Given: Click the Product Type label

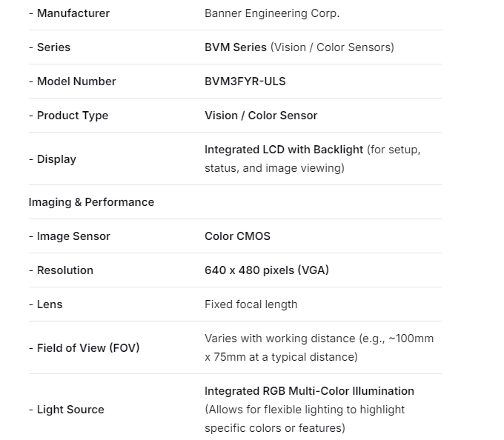Looking at the screenshot, I should (72, 116).
